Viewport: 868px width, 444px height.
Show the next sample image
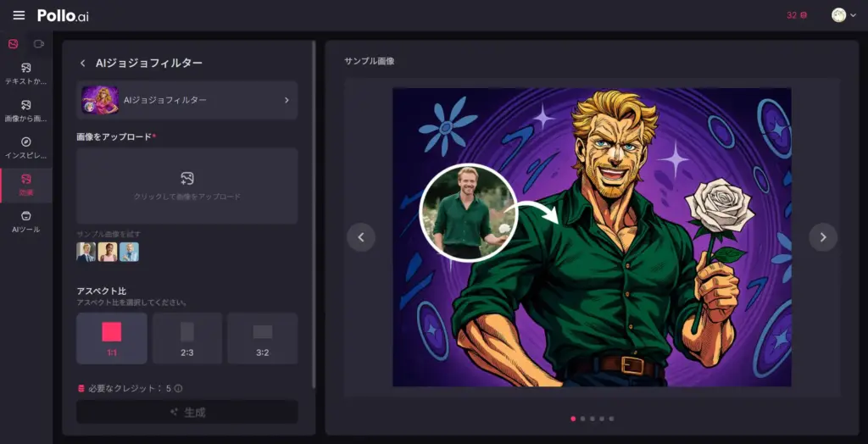[x=823, y=237]
